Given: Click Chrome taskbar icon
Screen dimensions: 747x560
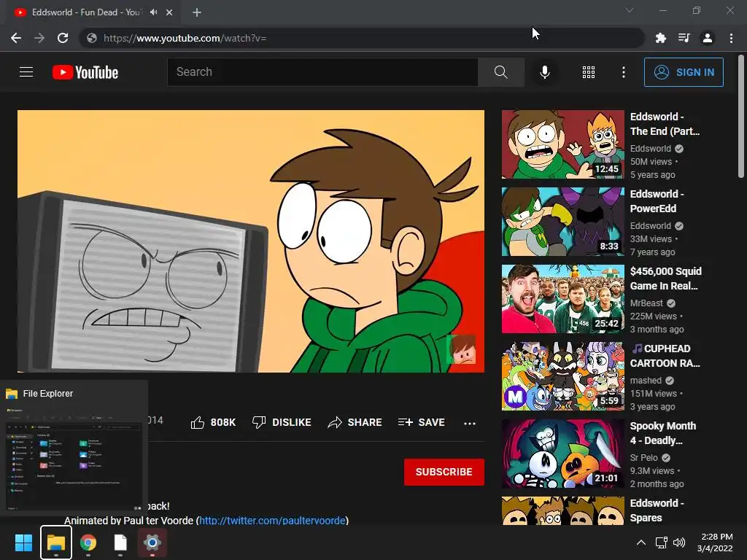Looking at the screenshot, I should coord(88,542).
